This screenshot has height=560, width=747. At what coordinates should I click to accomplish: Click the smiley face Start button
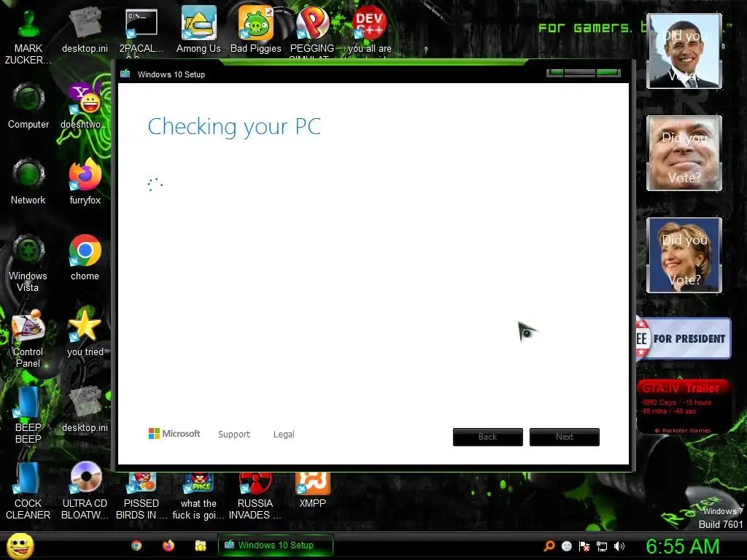[20, 545]
